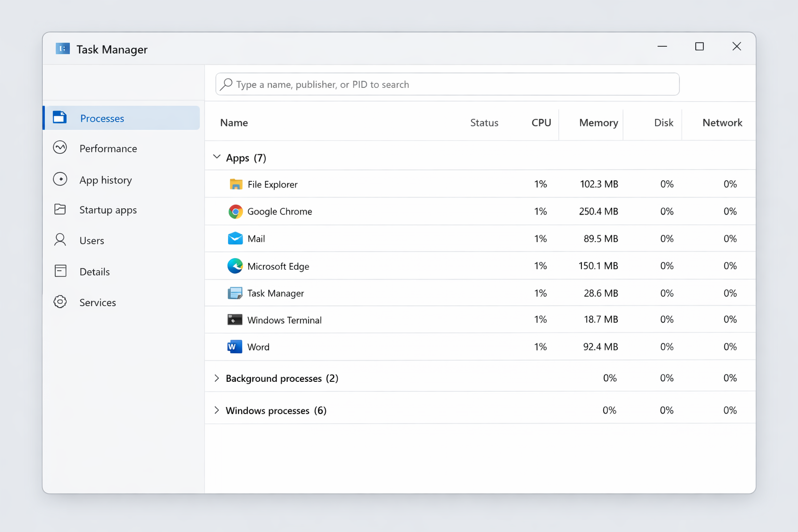Click the Mail envelope icon
The height and width of the screenshot is (532, 798).
pos(235,238)
